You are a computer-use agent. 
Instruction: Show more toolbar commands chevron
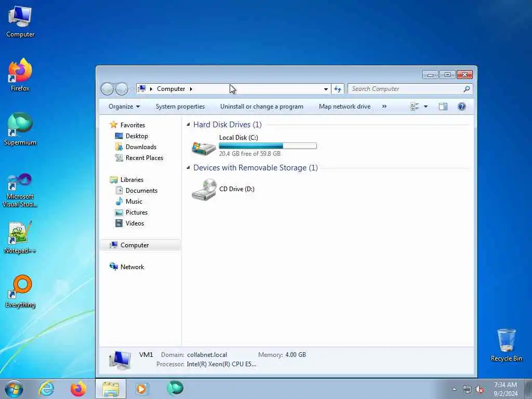(x=384, y=106)
